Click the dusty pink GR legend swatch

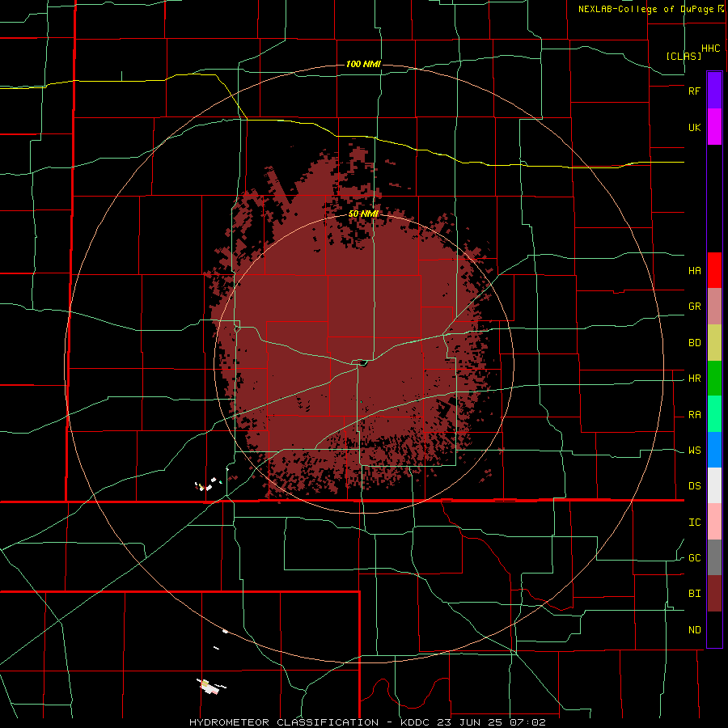point(714,307)
